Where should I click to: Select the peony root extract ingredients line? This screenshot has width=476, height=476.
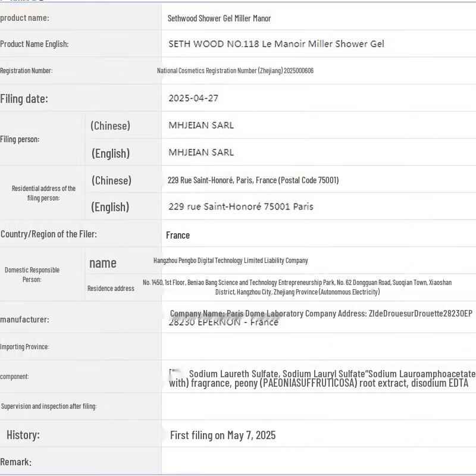319,383
